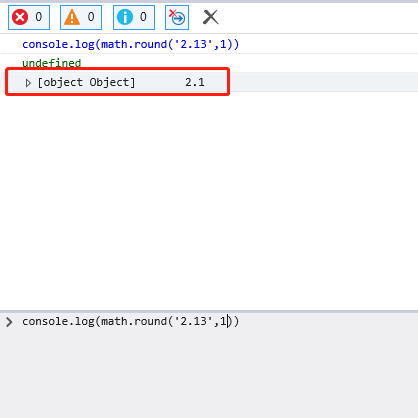Click the [object Object] label text

point(86,82)
